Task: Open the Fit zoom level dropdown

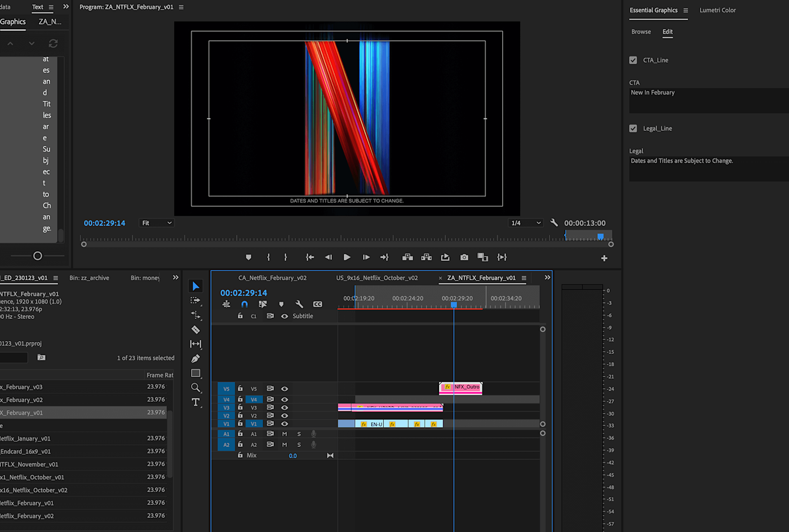Action: pyautogui.click(x=157, y=223)
